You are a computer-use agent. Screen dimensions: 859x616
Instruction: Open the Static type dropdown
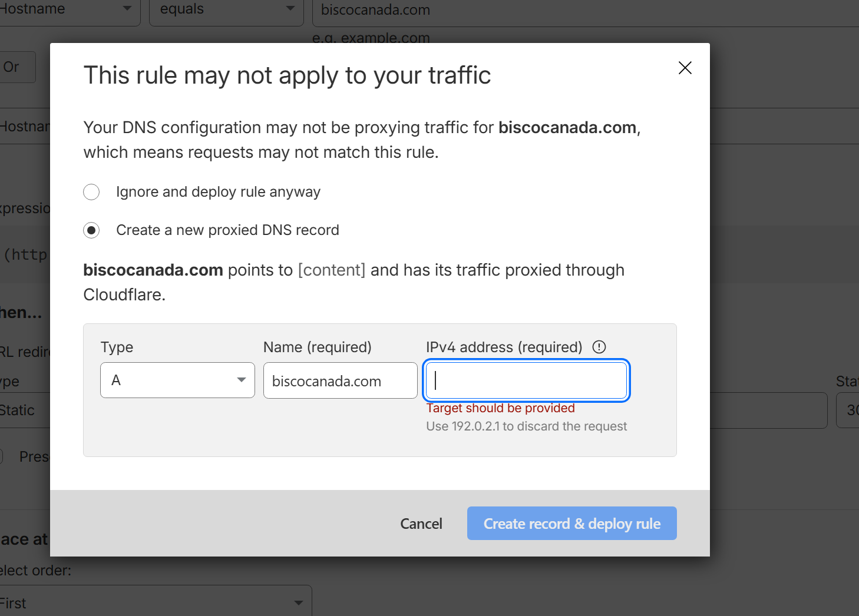click(25, 410)
